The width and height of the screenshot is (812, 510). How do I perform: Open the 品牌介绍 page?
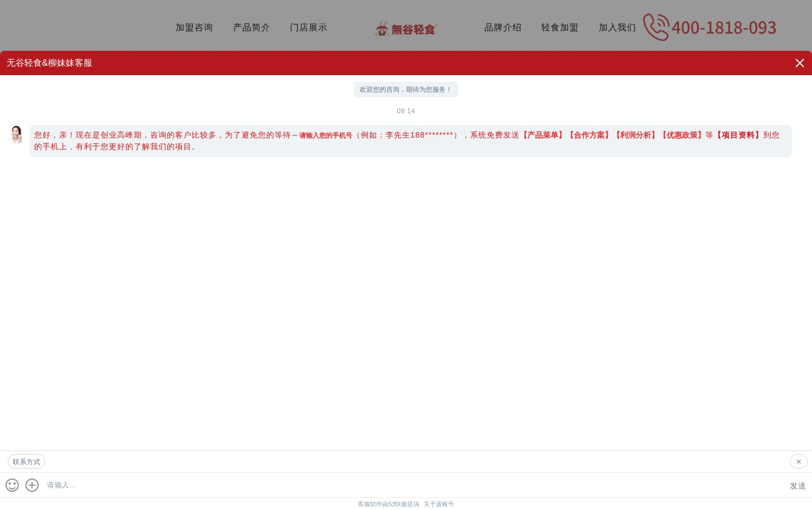click(503, 28)
